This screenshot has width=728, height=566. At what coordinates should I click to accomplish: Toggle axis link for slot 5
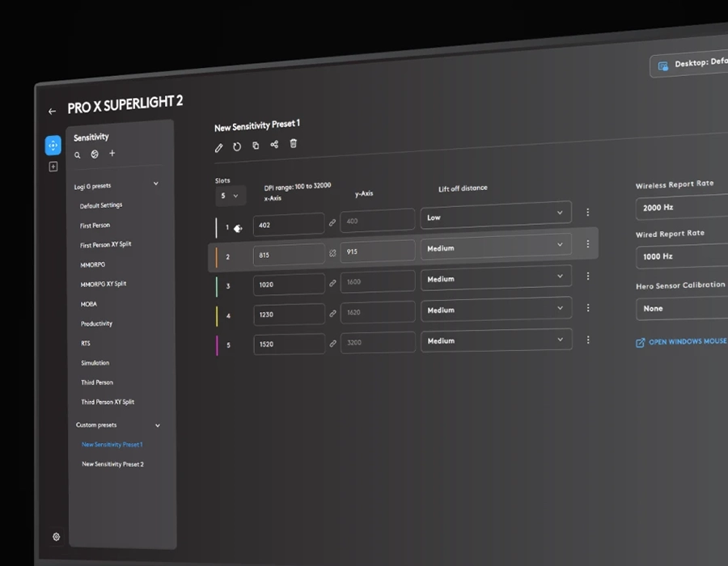pyautogui.click(x=332, y=344)
